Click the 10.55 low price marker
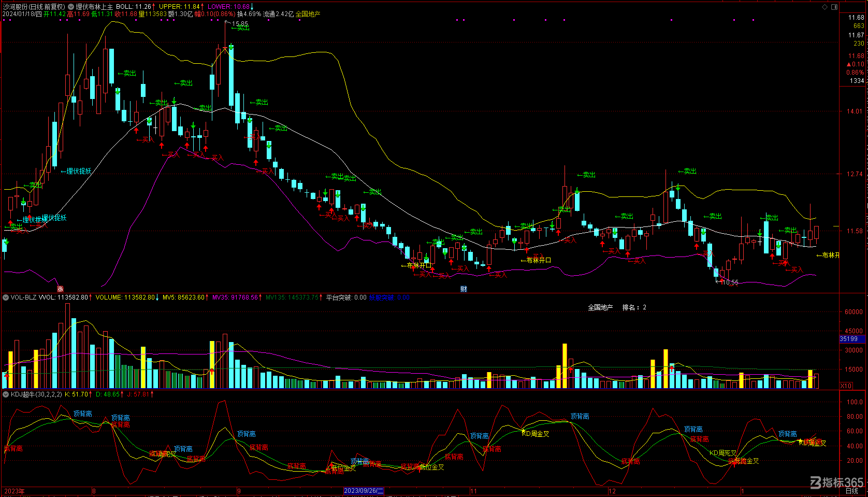 (x=730, y=282)
